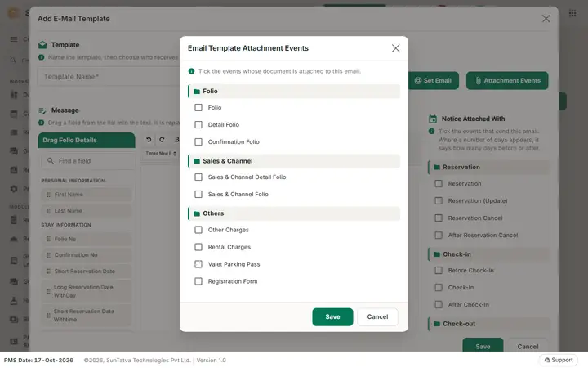This screenshot has width=588, height=368.
Task: Click the drag handle icon on First Name
Action: tap(48, 195)
